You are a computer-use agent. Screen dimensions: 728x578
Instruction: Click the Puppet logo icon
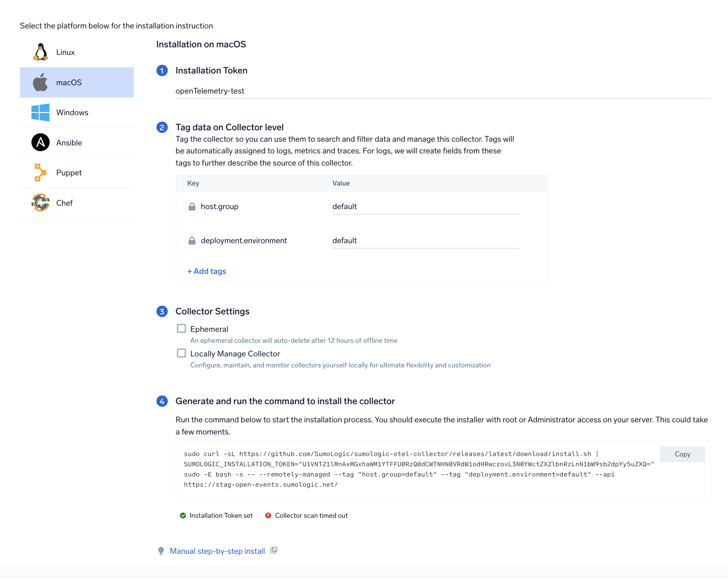(40, 173)
